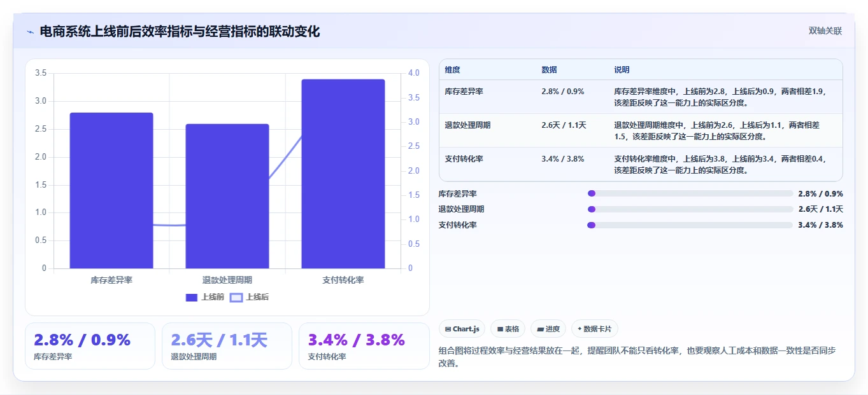Click the dashboard title 电商系统上线前后效率指标
The image size is (868, 395).
[180, 31]
